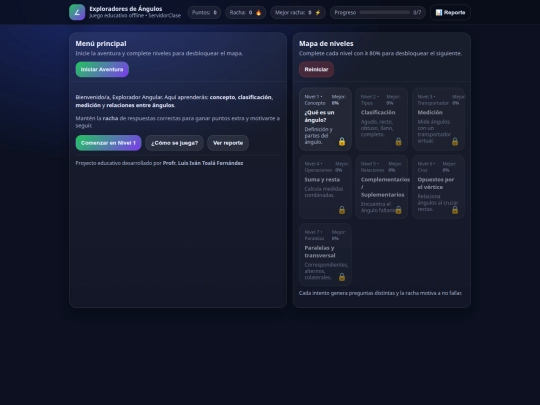
Task: Click 'Correspondientes, alternos, colaterales' description
Action: click(326, 271)
